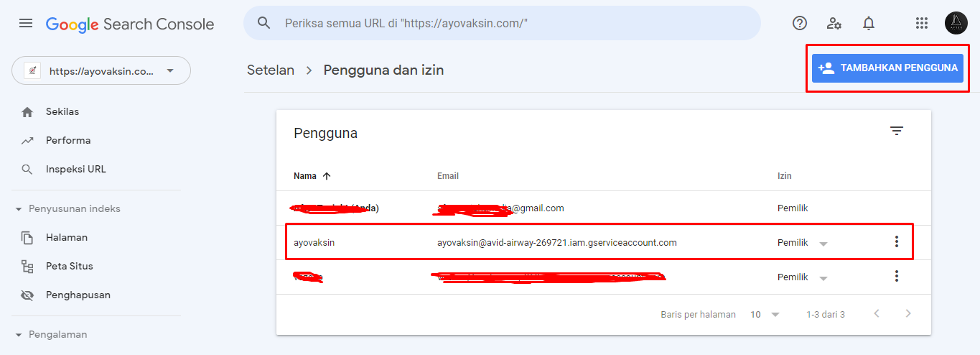
Task: Click the 1-3 dari 3 pagination text
Action: pos(826,315)
